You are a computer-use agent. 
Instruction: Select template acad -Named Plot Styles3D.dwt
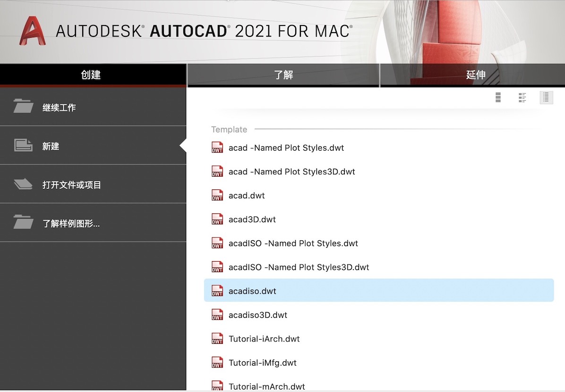[379, 171]
